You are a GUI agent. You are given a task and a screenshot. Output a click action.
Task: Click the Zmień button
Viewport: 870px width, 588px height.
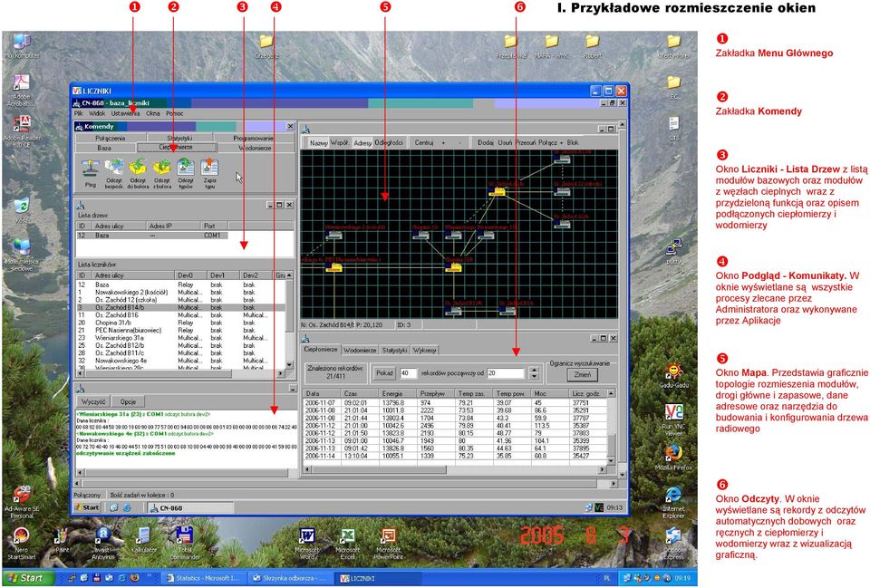coord(582,375)
